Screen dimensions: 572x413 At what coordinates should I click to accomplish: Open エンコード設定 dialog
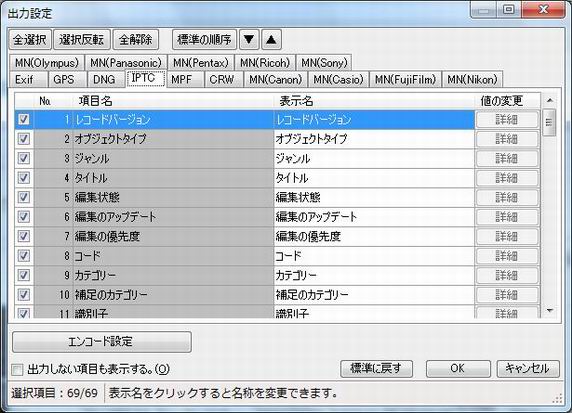click(x=102, y=342)
